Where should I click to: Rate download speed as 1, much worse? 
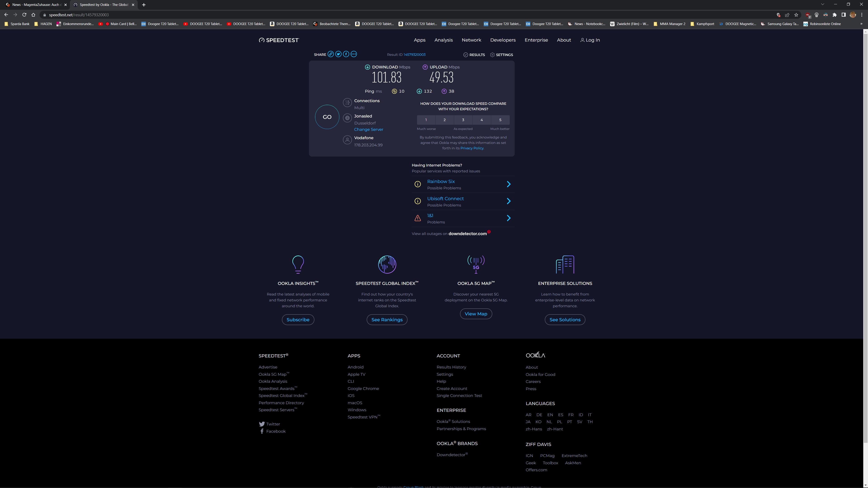[426, 120]
